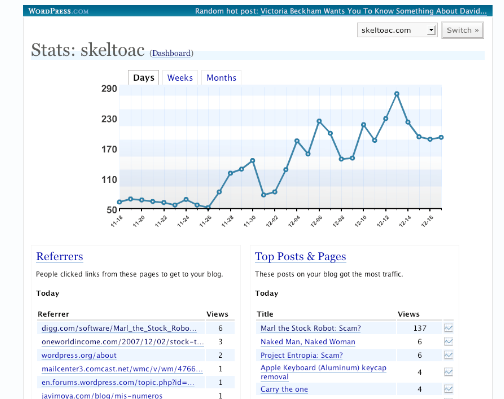Open the digg.com referrer link
This screenshot has width=504, height=399.
point(119,328)
